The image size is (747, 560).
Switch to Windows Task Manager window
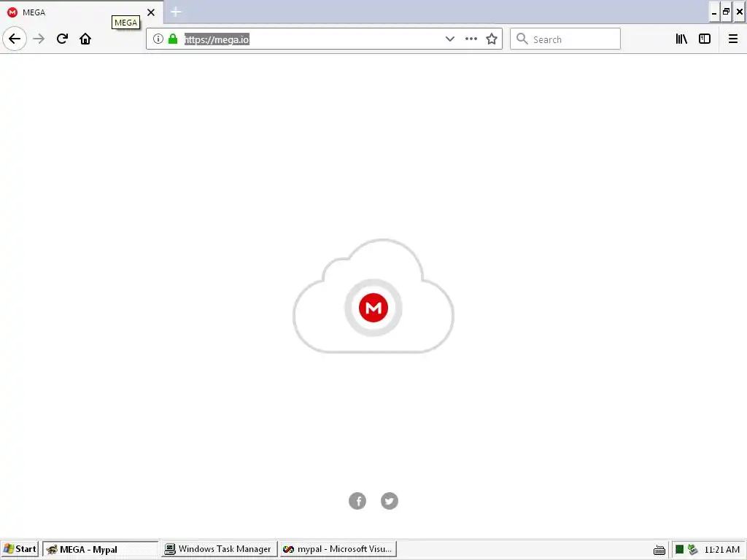click(x=219, y=549)
